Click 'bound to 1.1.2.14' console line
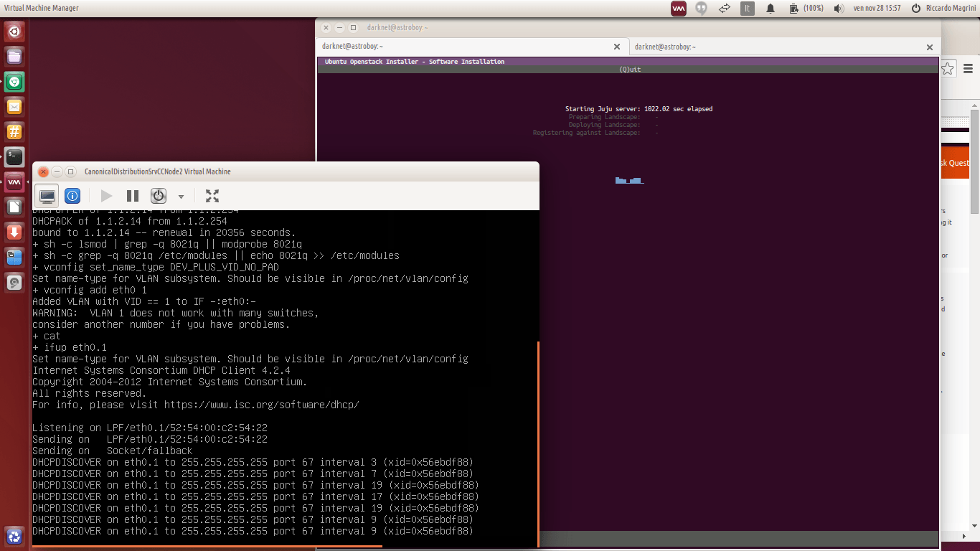Screen dimensions: 980x551 tap(164, 232)
